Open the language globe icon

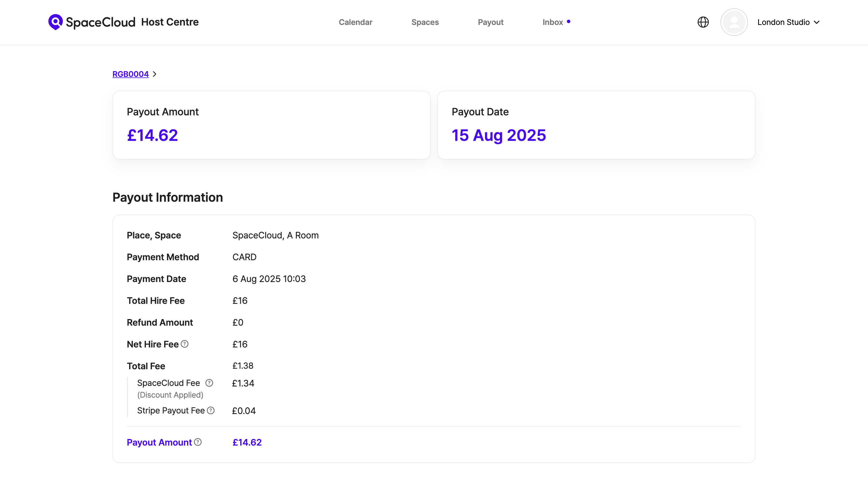pos(703,22)
